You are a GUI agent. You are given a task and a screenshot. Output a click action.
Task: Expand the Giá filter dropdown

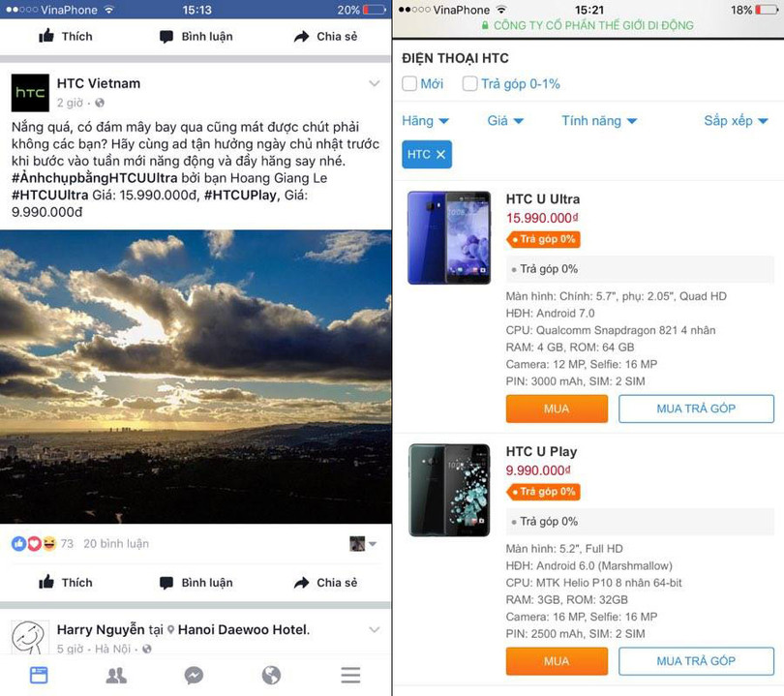tap(505, 121)
